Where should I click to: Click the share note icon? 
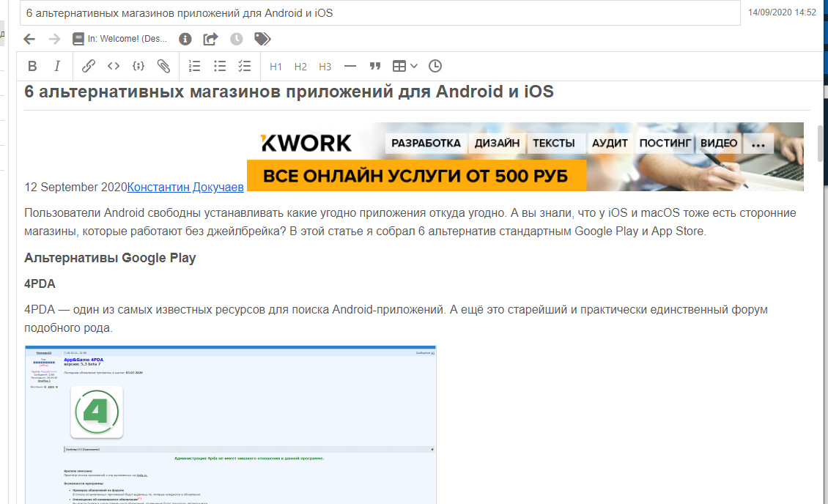tap(211, 39)
